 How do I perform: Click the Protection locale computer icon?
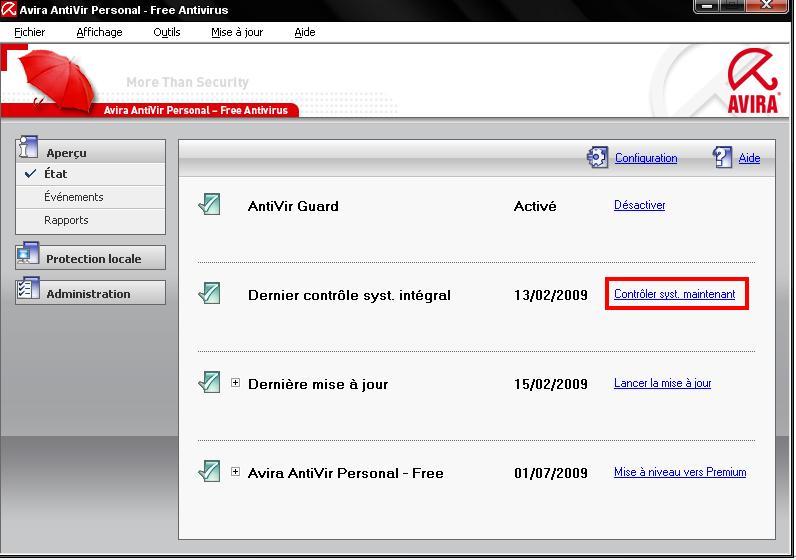tap(28, 253)
